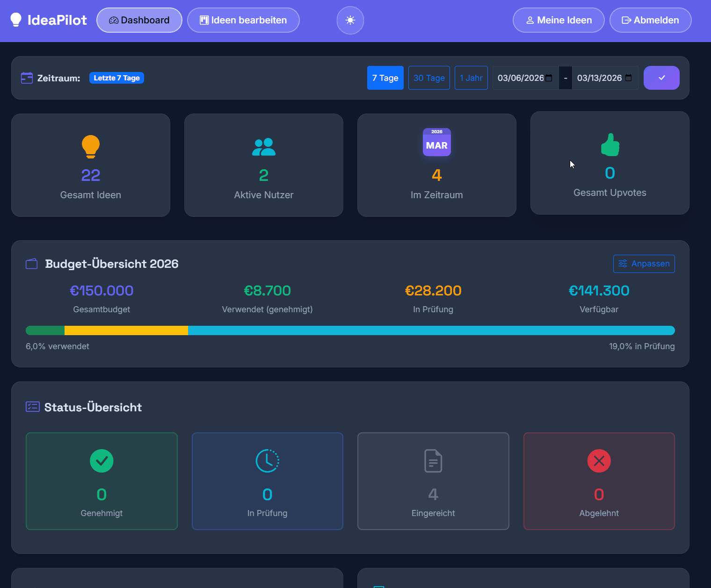Click the Status-Übersicht checklist icon
The height and width of the screenshot is (588, 711).
click(32, 407)
